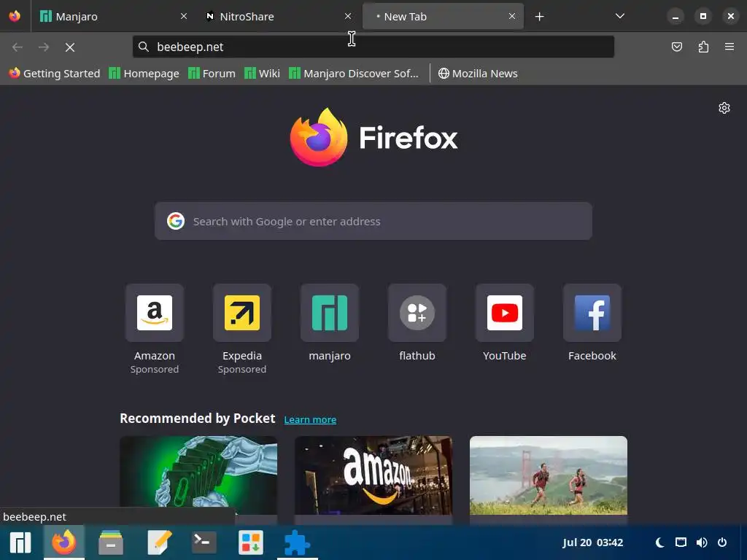Open the Manjaro Discover Software bookmark

(x=354, y=74)
